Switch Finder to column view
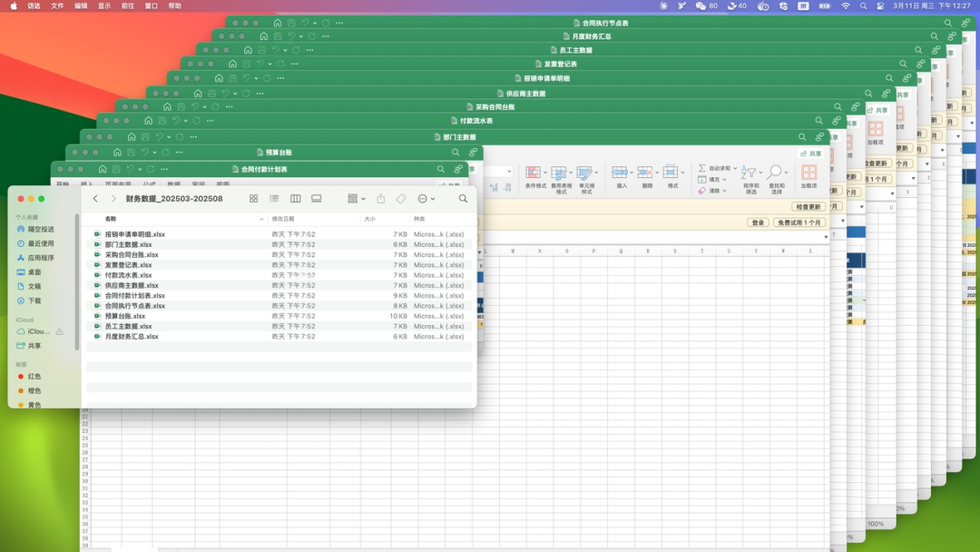Image resolution: width=980 pixels, height=552 pixels. coord(296,198)
